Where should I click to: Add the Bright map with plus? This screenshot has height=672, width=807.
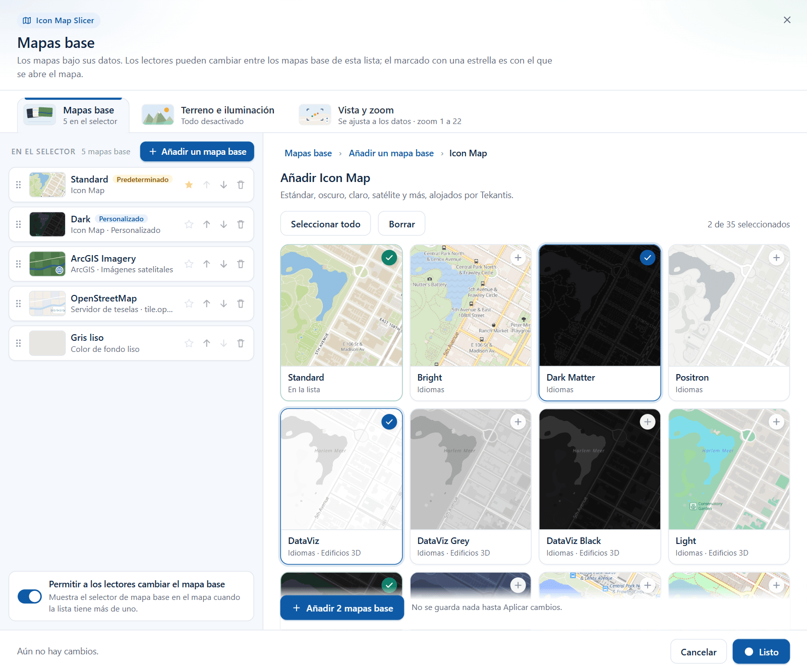click(x=518, y=258)
